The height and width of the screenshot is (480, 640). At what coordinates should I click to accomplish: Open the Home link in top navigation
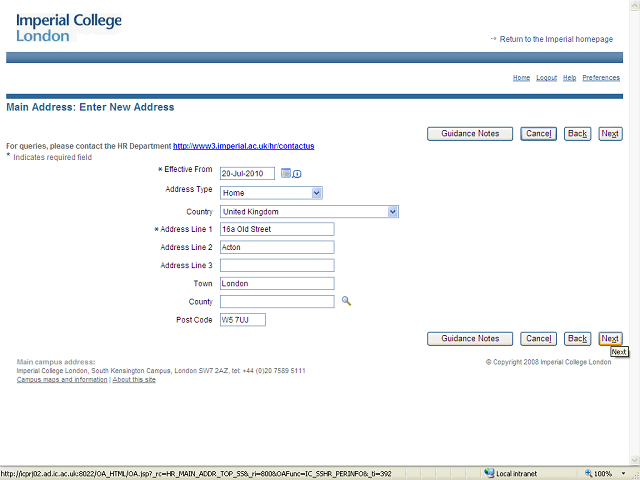tap(521, 78)
